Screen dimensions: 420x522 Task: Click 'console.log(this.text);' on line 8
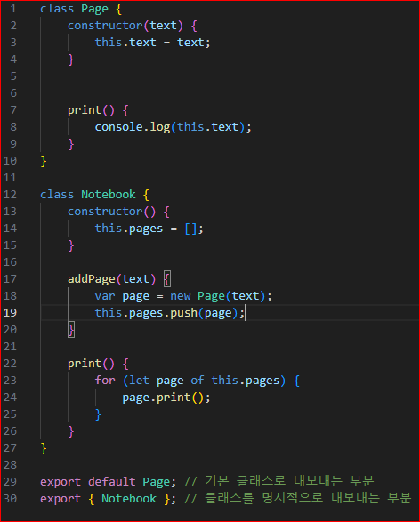[x=174, y=127]
